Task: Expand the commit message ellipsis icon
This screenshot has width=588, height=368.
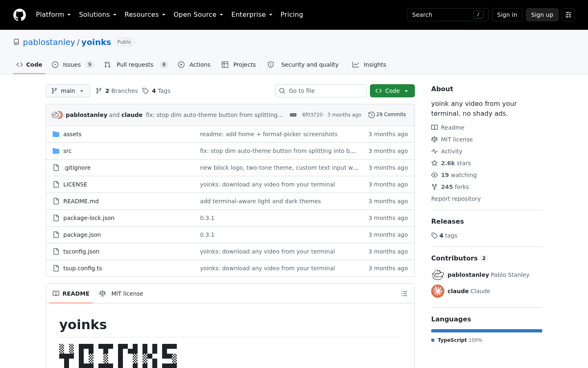Action: coord(293,115)
